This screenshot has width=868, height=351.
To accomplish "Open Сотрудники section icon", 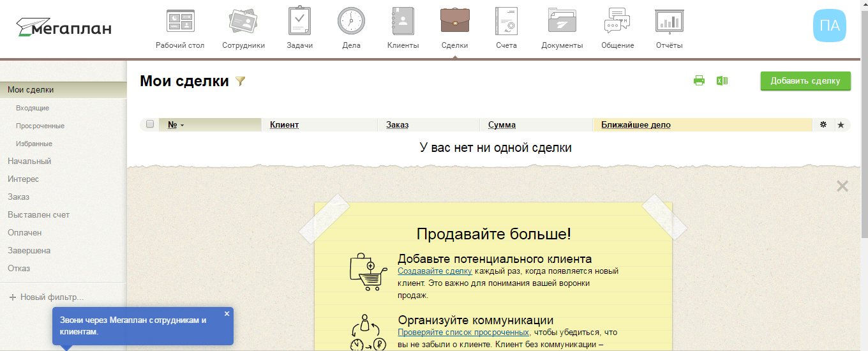I will pos(243,21).
